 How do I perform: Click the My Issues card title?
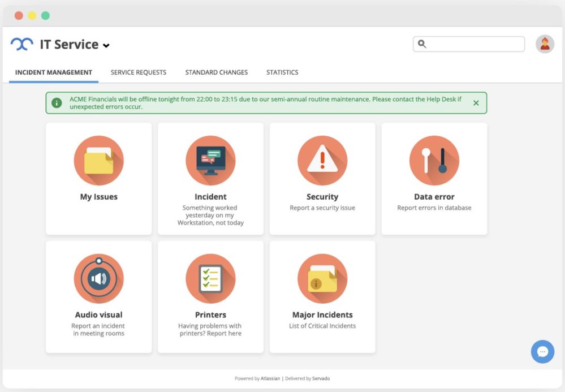(99, 197)
